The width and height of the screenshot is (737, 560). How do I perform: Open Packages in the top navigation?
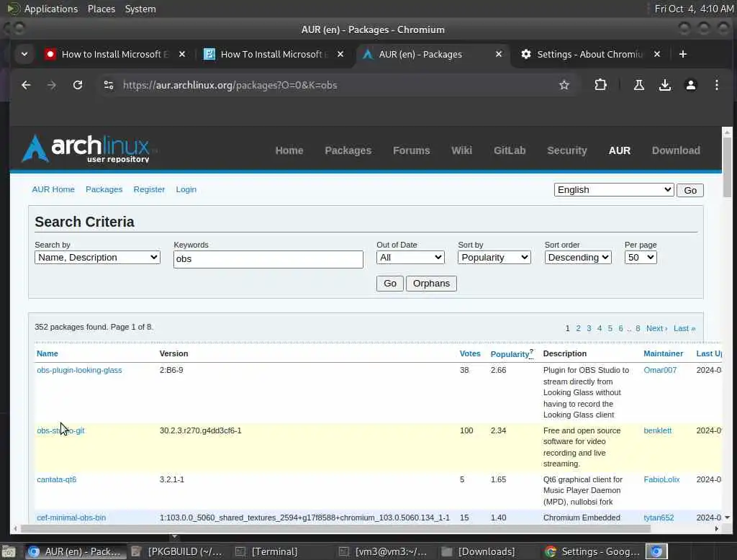pos(348,150)
